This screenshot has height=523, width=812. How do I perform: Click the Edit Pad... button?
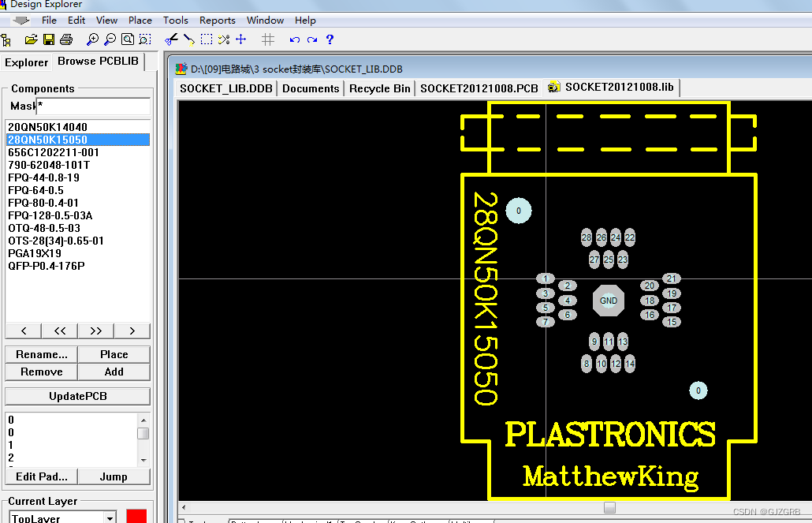pos(42,476)
